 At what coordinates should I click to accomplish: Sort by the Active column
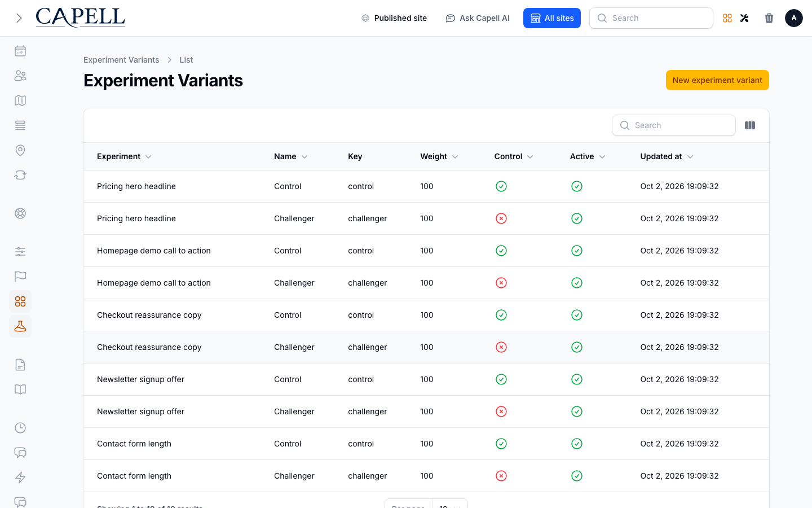click(x=588, y=156)
